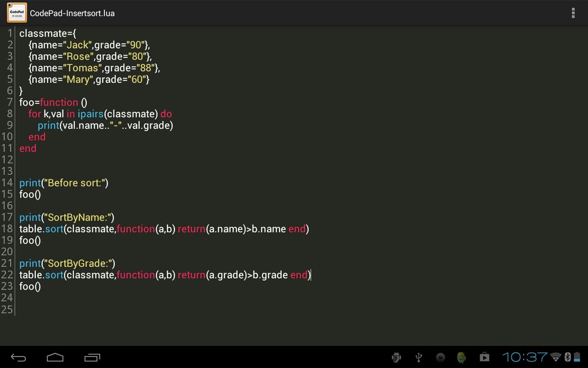Tap the Bluetooth status icon
Screen dimensions: 588x368
pos(567,357)
